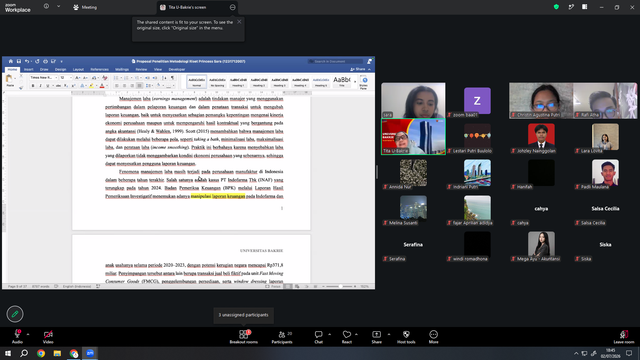Click the Zoom Share screen icon
640x360 pixels.
pos(376,336)
